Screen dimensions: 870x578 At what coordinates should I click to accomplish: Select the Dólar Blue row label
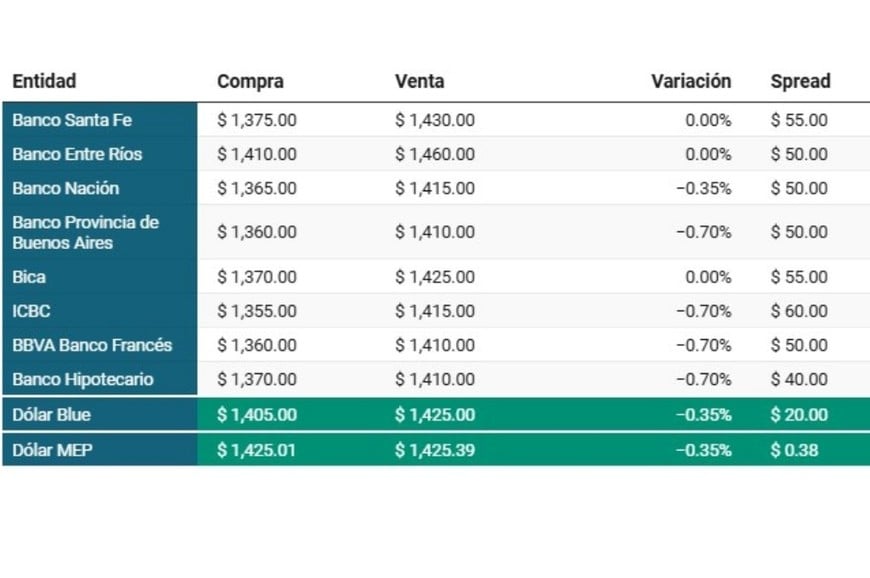[51, 414]
